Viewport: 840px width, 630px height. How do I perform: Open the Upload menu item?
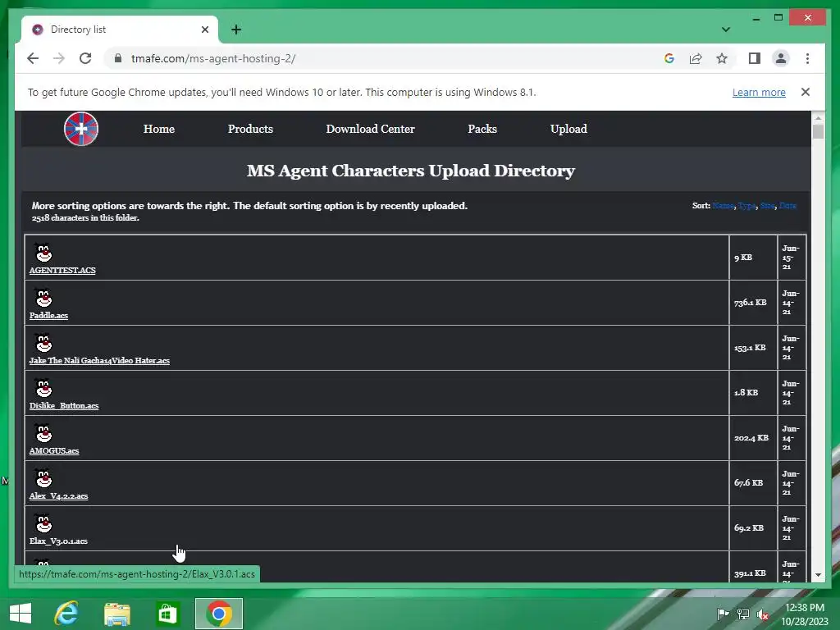(568, 129)
